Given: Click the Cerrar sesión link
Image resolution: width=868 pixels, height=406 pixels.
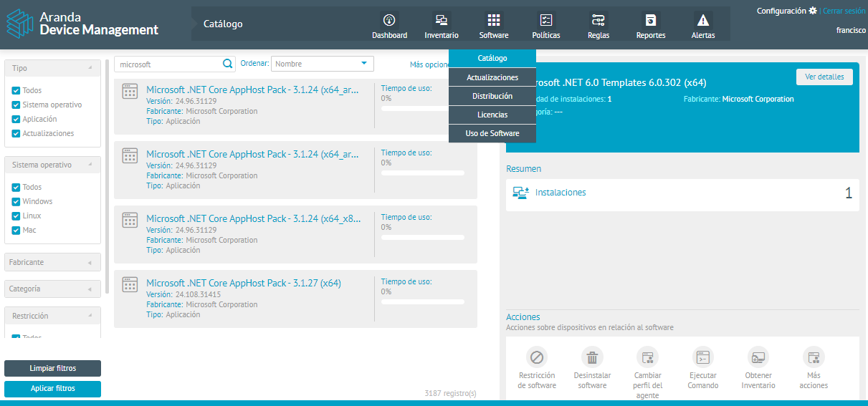Looking at the screenshot, I should coord(844,11).
